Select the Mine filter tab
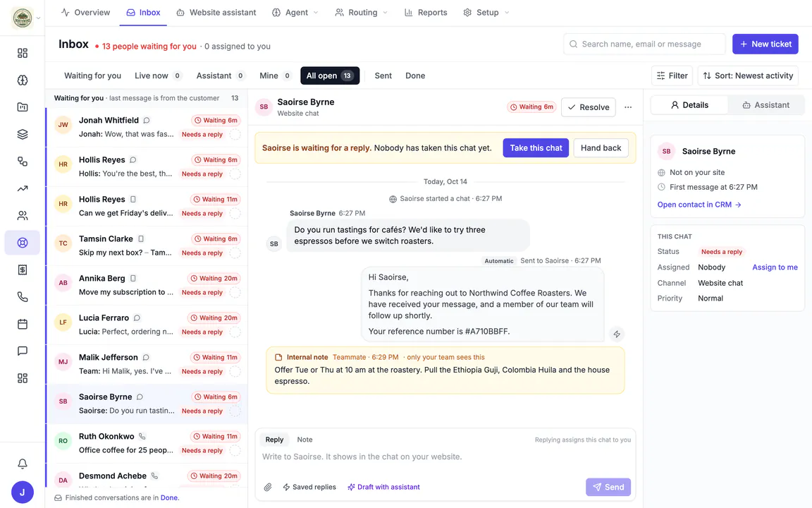 click(275, 75)
